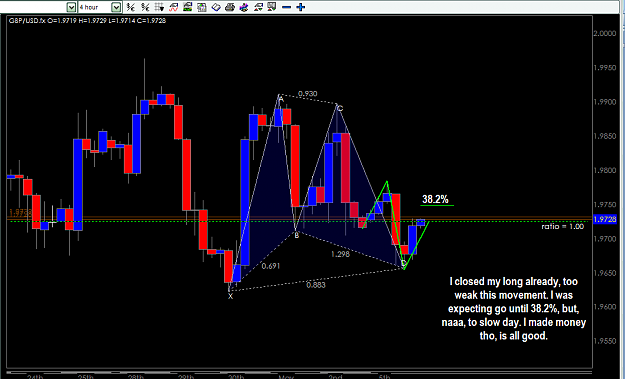
Task: Click the 1.9950 price axis label
Action: 605,68
